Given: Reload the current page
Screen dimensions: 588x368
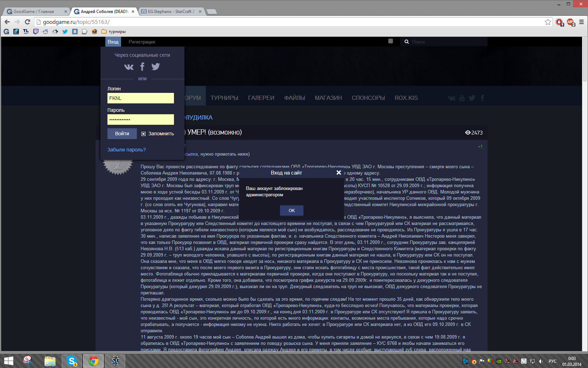Looking at the screenshot, I should pyautogui.click(x=27, y=22).
